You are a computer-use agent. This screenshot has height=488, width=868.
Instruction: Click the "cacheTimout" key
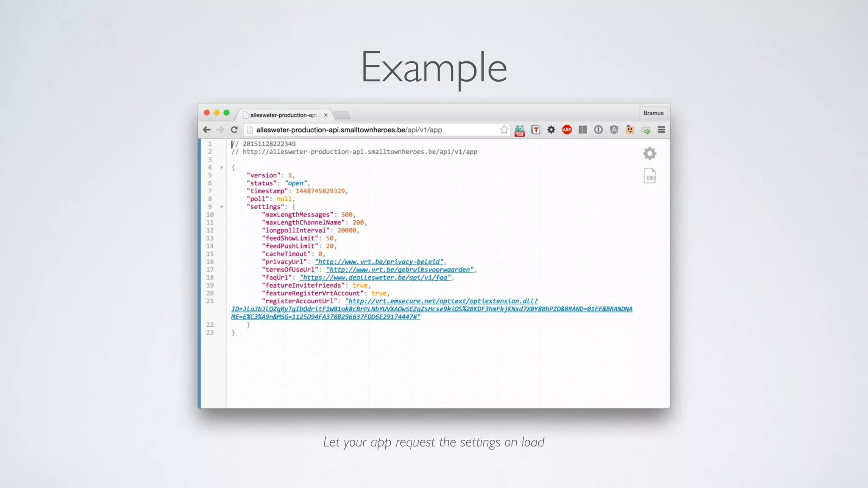coord(287,254)
